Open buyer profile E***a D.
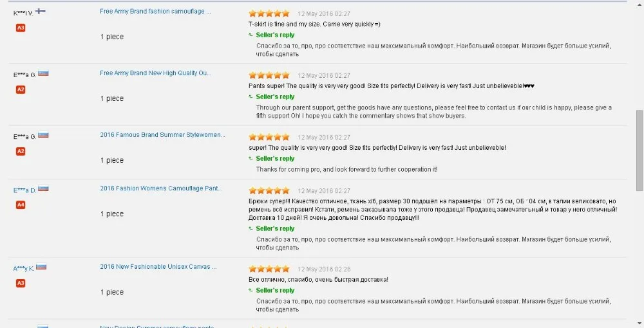644x328 pixels. 24,190
